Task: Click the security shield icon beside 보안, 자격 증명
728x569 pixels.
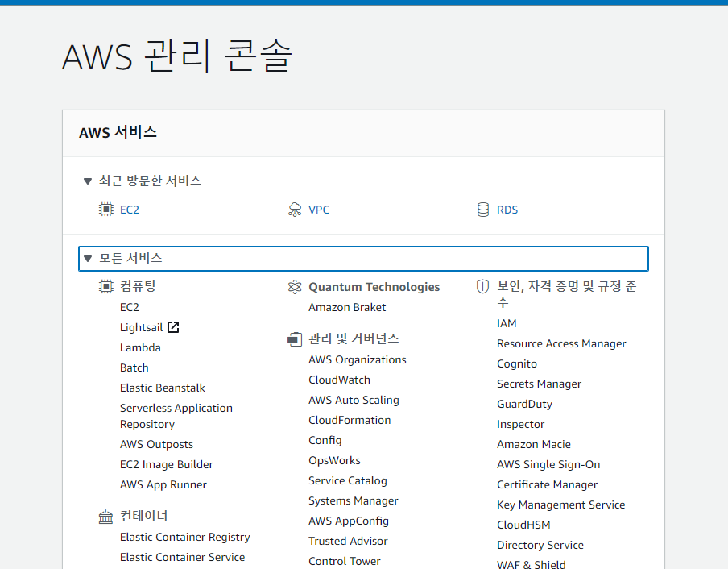Action: (483, 286)
